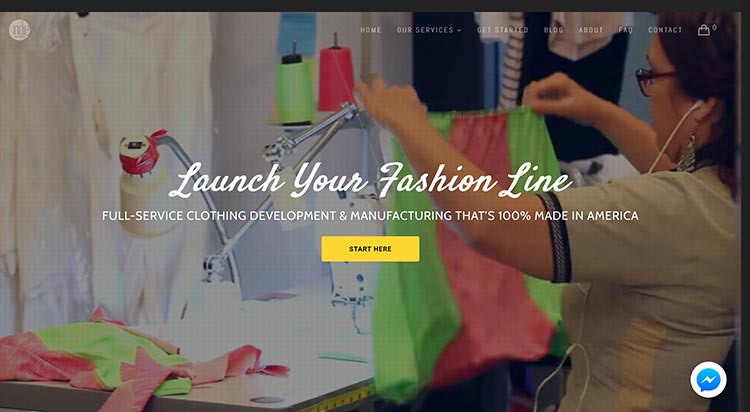Open the Messenger chat bubble
Screen dimensions: 750x412
click(x=708, y=379)
